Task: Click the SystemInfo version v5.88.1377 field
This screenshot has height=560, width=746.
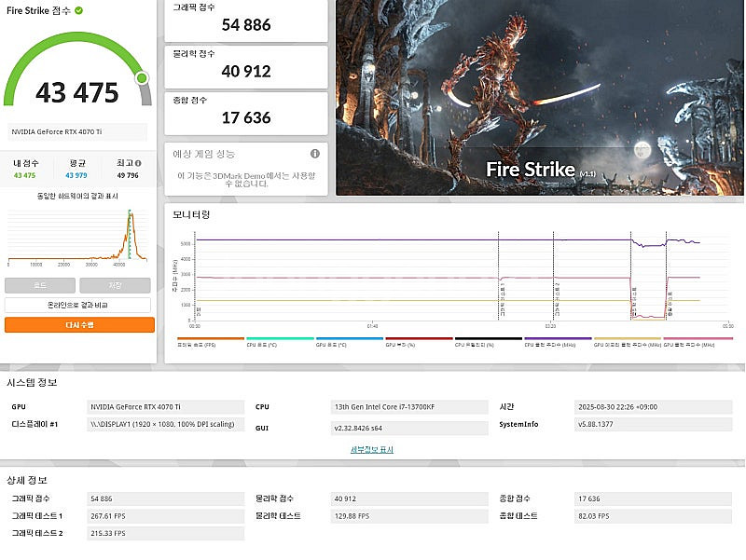Action: [x=654, y=424]
